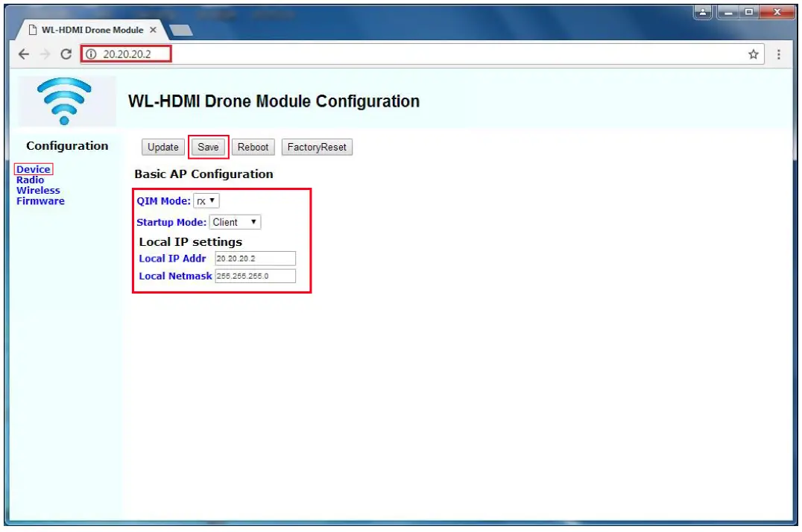
Task: Open the Radio configuration link
Action: (x=30, y=180)
